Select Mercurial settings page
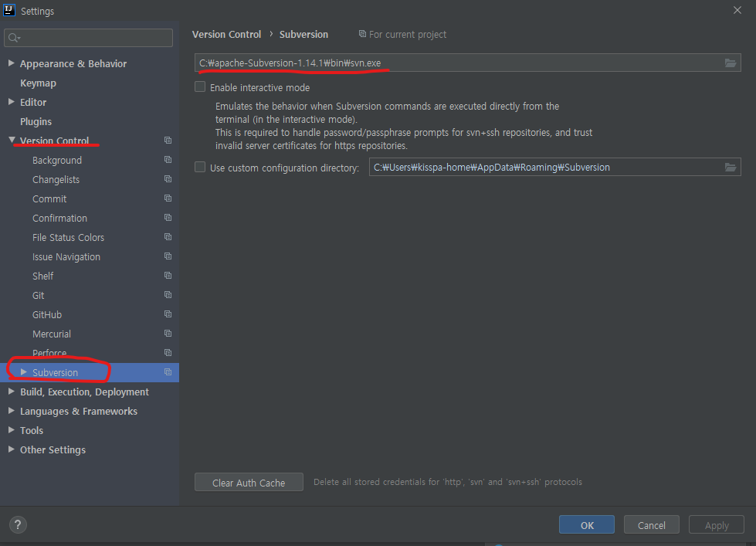 52,334
